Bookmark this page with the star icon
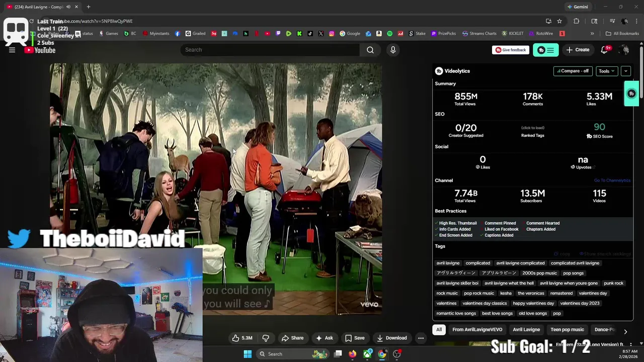644x362 pixels. click(559, 21)
